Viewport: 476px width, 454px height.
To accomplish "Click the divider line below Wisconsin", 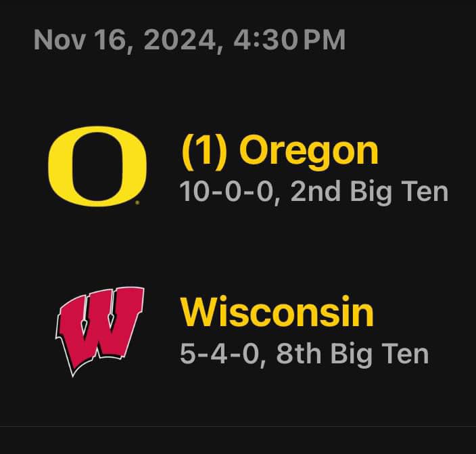I will click(x=238, y=426).
